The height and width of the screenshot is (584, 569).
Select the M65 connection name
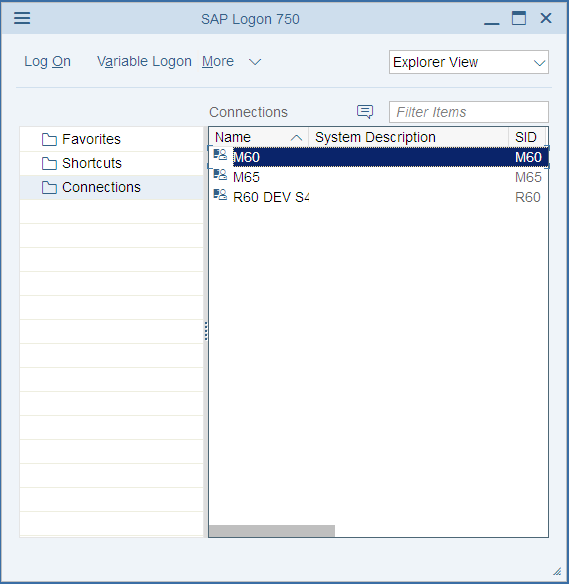tap(246, 177)
